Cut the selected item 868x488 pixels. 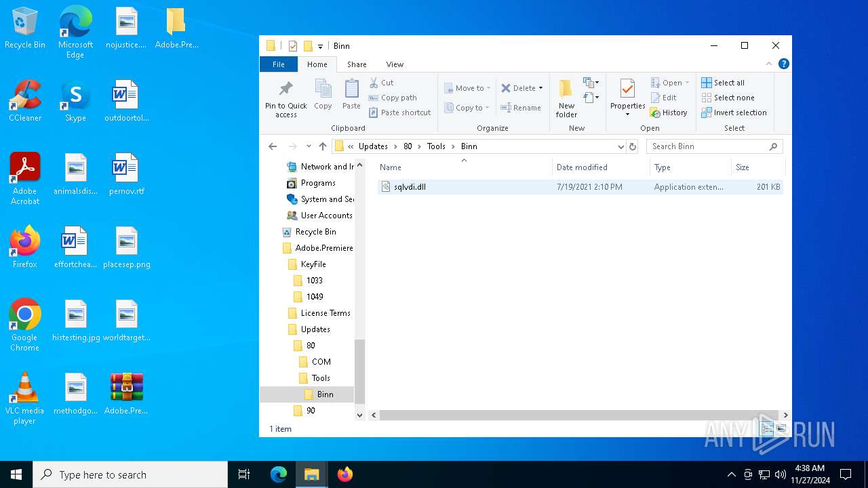381,83
